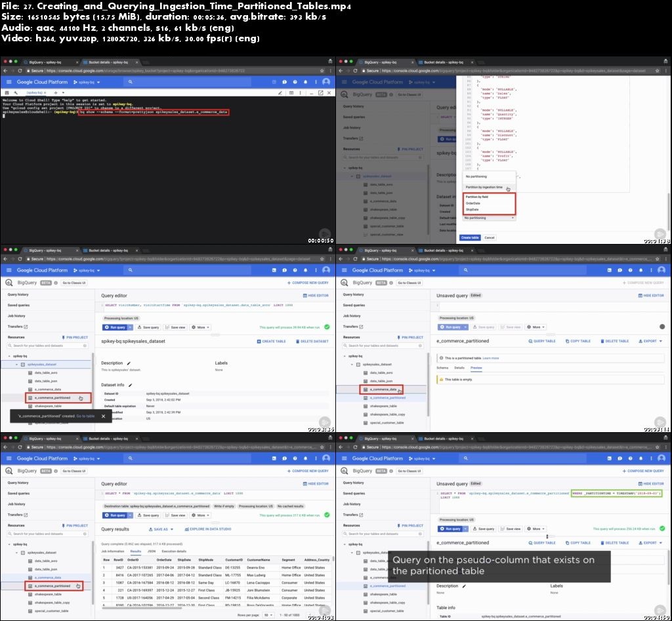The width and height of the screenshot is (672, 621).
Task: Open hamburger menu in pseudo-column caption frame
Action: click(x=344, y=458)
